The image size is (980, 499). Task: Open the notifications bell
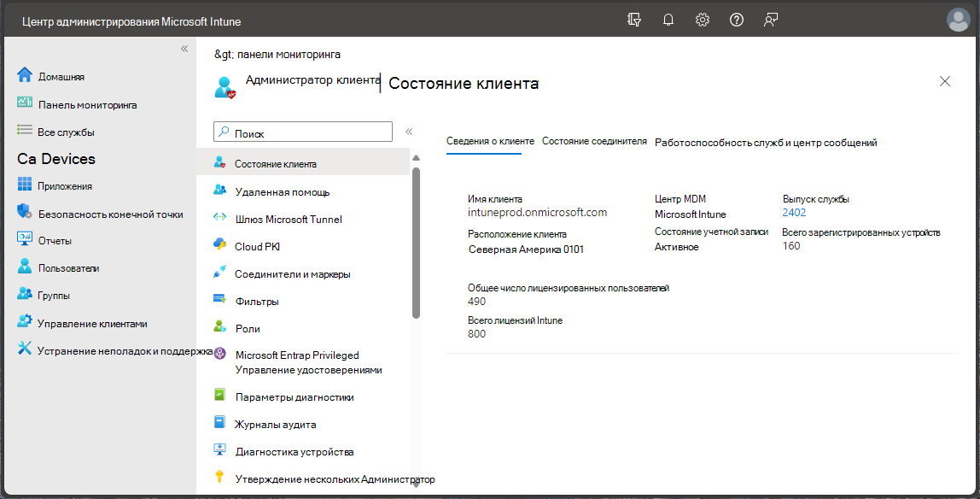tap(668, 20)
